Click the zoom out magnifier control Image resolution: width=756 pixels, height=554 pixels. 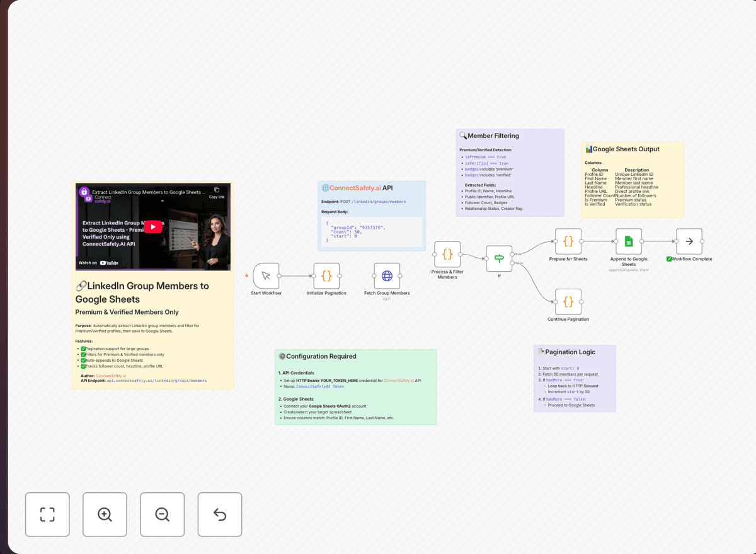click(162, 514)
